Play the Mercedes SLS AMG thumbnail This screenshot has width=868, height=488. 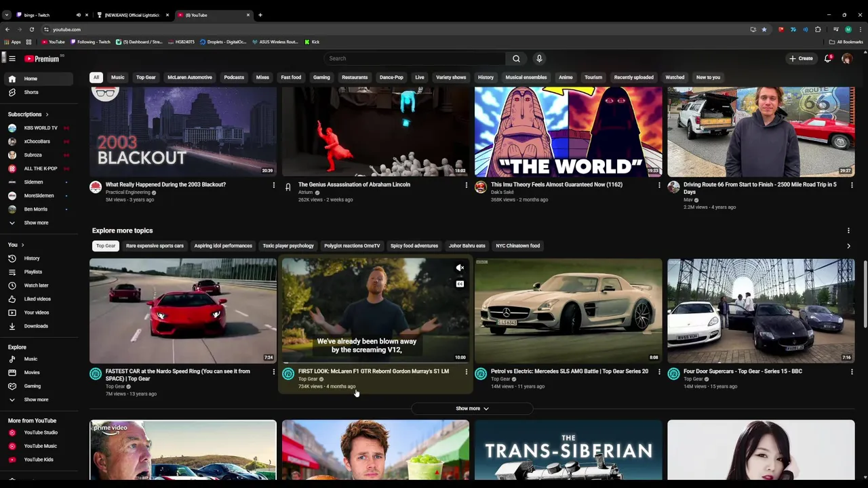(x=568, y=311)
